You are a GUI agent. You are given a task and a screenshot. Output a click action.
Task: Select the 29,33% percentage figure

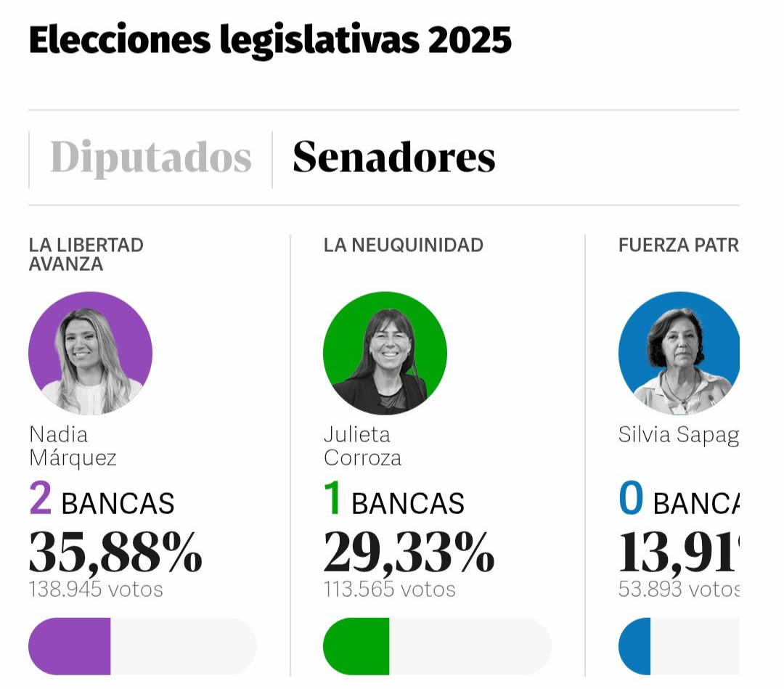[x=410, y=555]
